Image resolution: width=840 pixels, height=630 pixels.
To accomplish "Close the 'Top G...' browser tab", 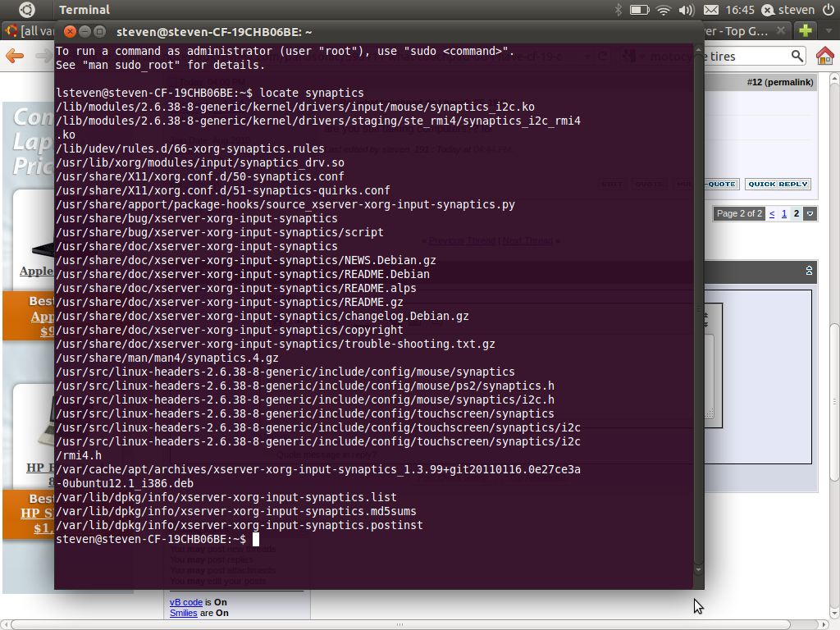I will click(781, 30).
